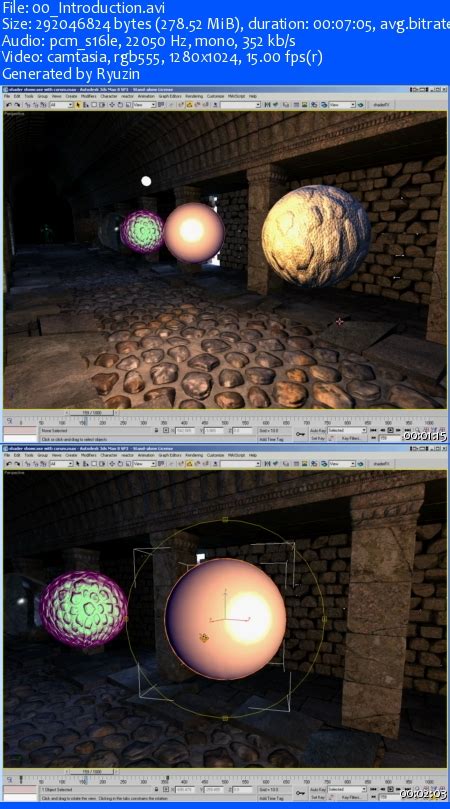Open the Graph Editors menu in the upper frame
The width and height of the screenshot is (450, 809).
click(170, 96)
